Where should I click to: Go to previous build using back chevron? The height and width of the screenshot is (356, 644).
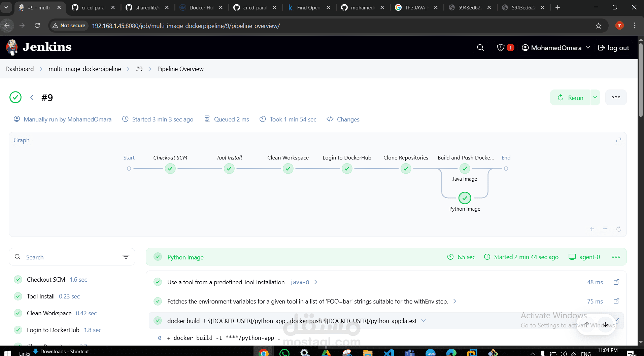coord(32,98)
